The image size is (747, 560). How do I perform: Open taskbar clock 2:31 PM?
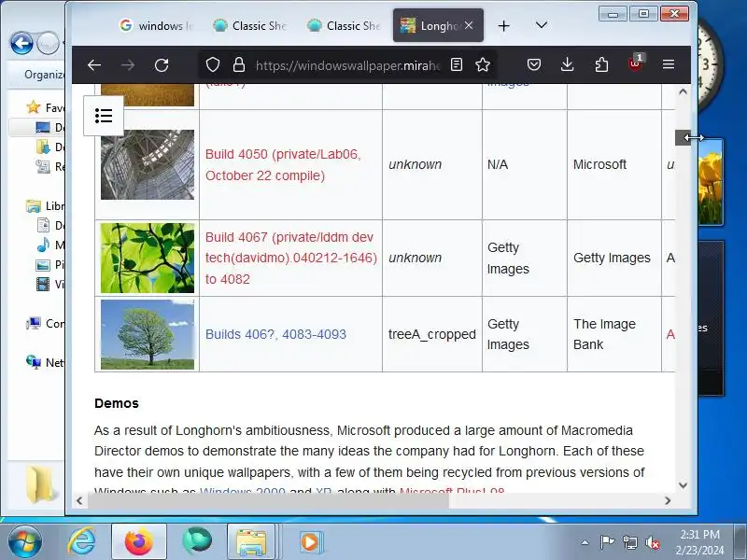tap(699, 542)
